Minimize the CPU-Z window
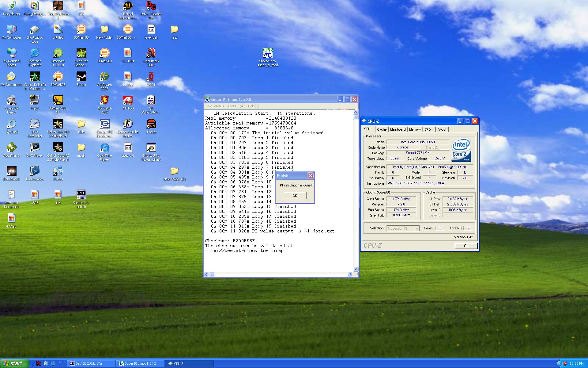Viewport: 588px width, 368px height. tap(461, 121)
